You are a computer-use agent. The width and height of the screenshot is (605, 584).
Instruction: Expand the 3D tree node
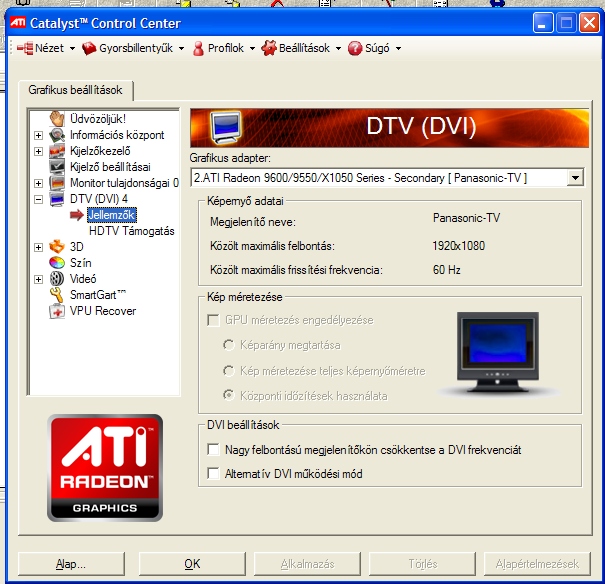click(38, 247)
